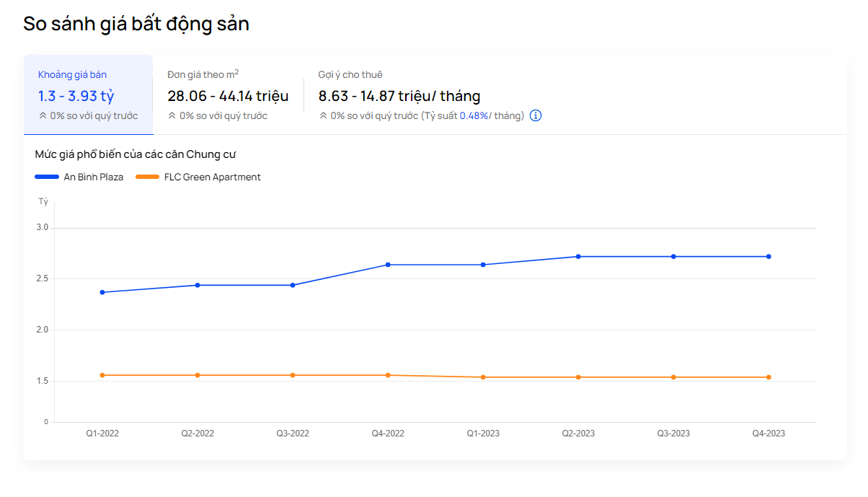The width and height of the screenshot is (868, 497).
Task: Click FLC Green Apartment data point at Q1-2023
Action: click(483, 377)
